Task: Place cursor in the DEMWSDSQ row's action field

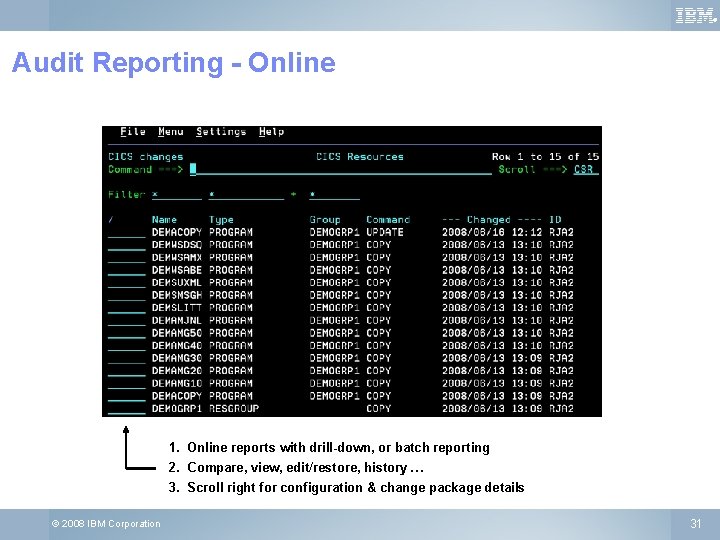Action: pos(127,245)
